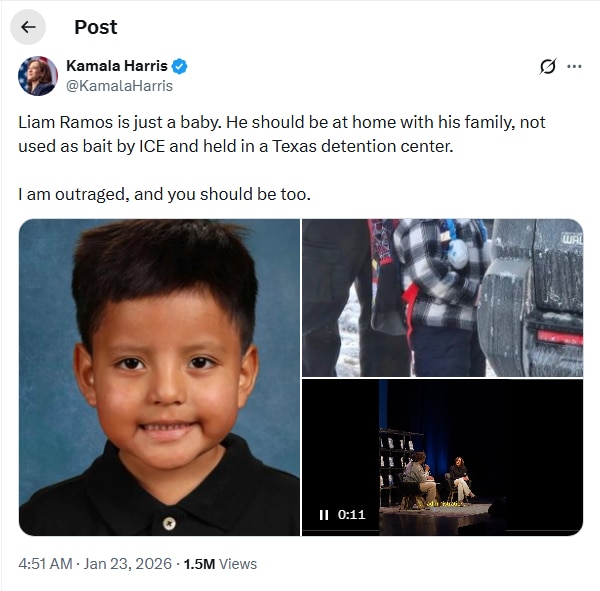Viewport: 600px width, 591px height.
Task: Click the name Liam Ramos in the post text
Action: pos(63,121)
